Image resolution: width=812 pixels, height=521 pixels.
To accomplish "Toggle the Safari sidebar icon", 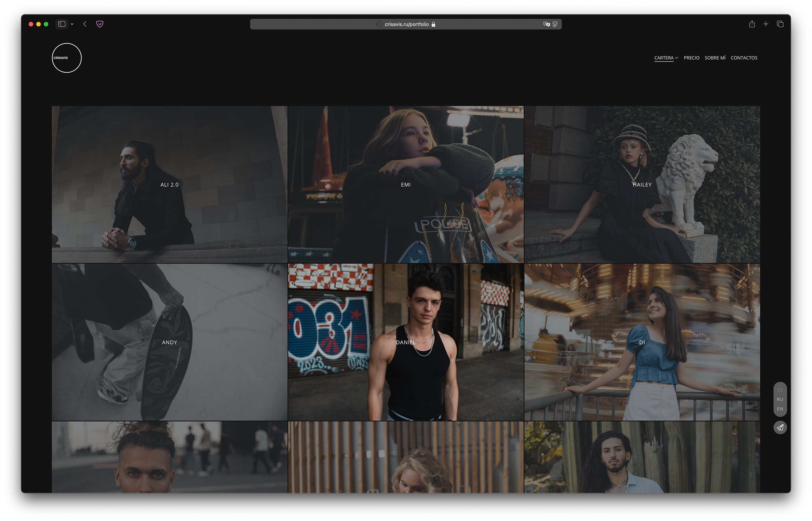I will [62, 24].
